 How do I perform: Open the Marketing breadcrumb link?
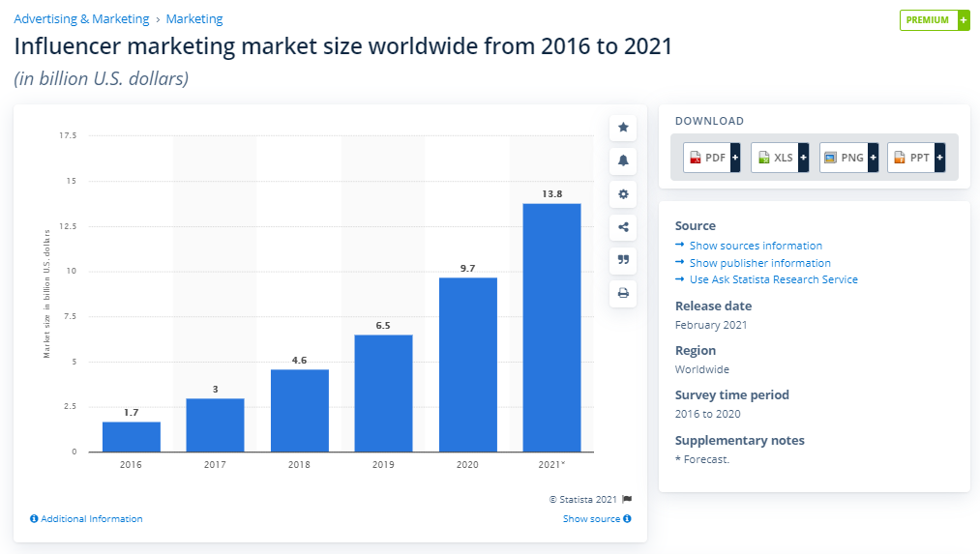(x=194, y=18)
